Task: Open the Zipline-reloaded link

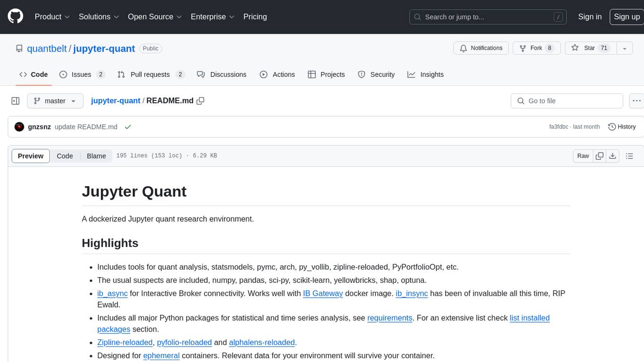Action: point(125,343)
